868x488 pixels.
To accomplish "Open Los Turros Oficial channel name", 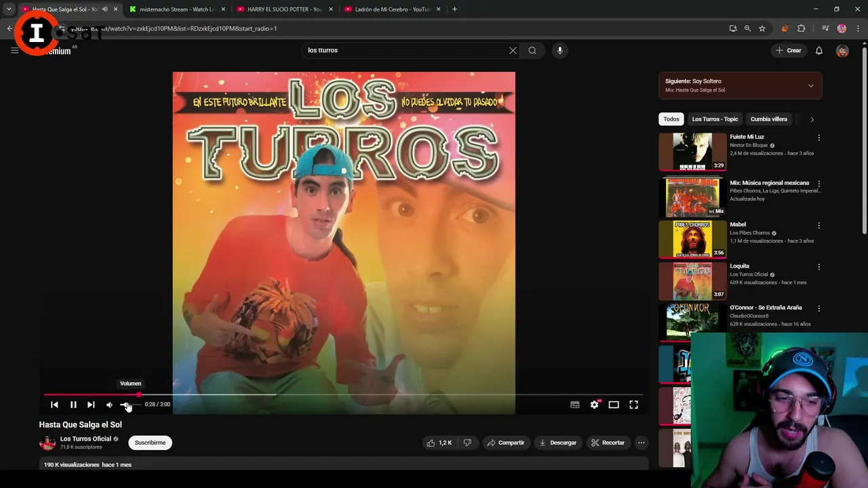I will 85,439.
